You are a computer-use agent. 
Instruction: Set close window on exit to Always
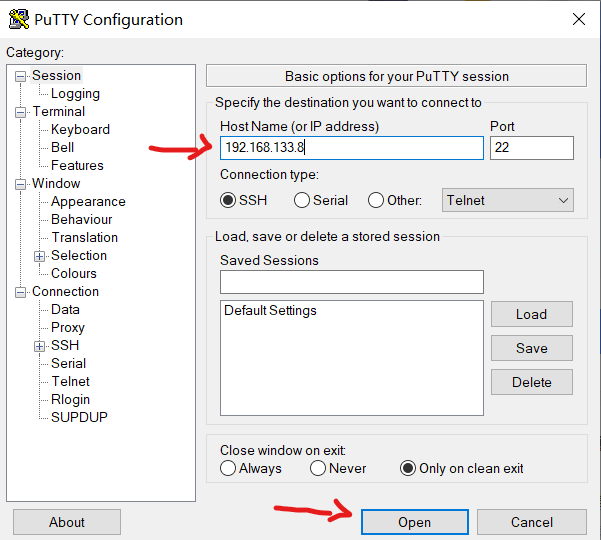228,468
